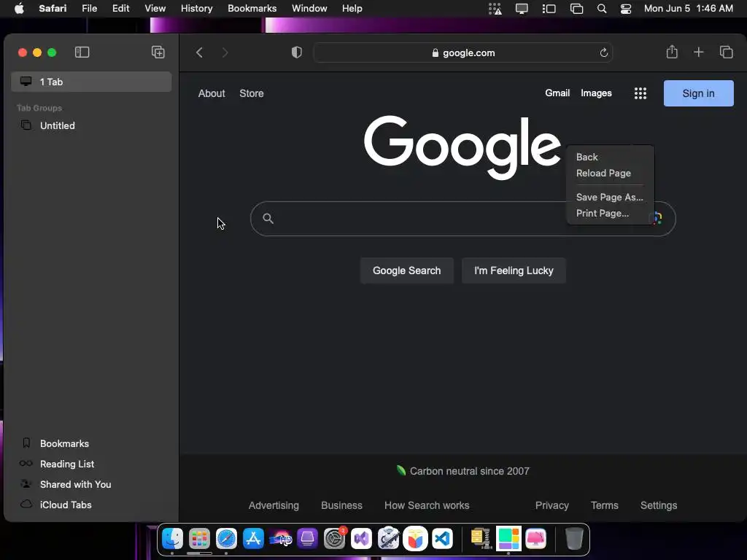Open Bookmarks in the sidebar

[x=91, y=443]
